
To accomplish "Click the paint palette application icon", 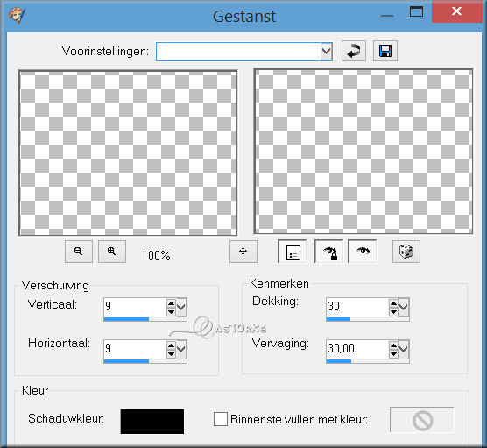I will tap(17, 15).
